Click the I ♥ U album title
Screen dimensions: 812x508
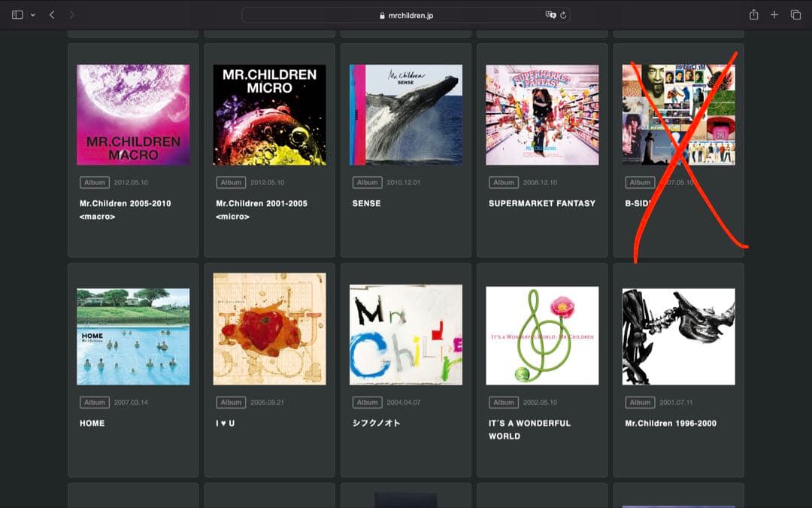click(x=226, y=423)
